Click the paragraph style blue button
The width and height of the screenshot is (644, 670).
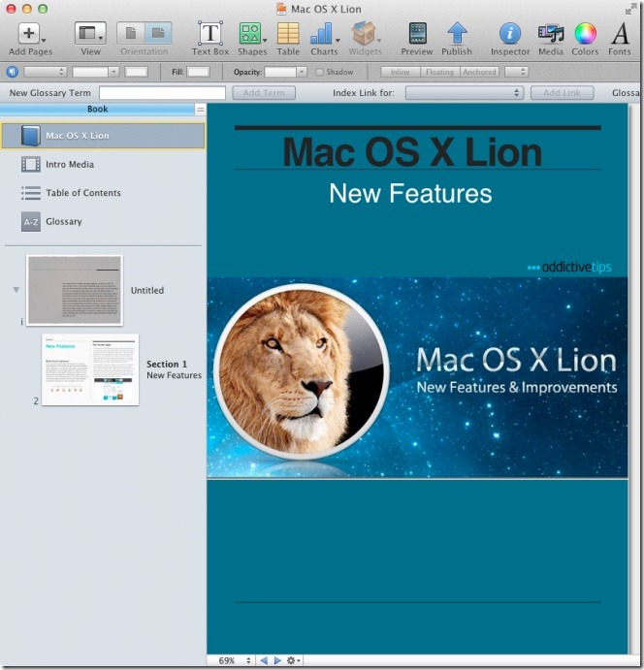click(12, 72)
